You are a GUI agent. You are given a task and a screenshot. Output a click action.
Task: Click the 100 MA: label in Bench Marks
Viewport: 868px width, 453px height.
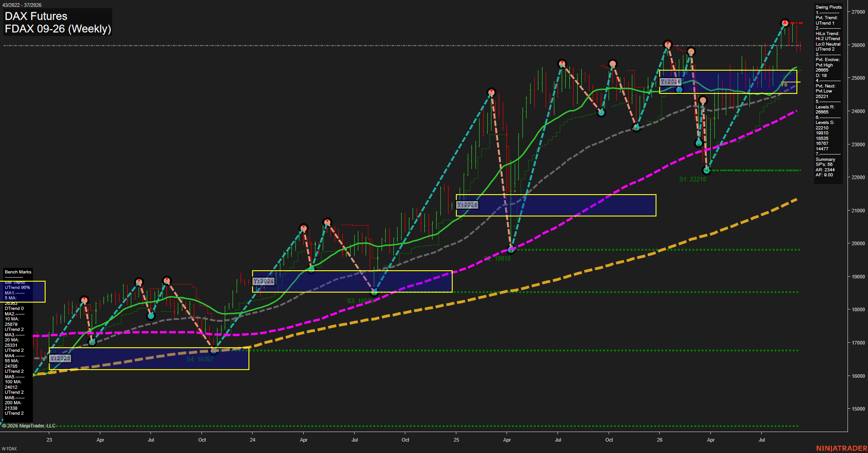[13, 382]
